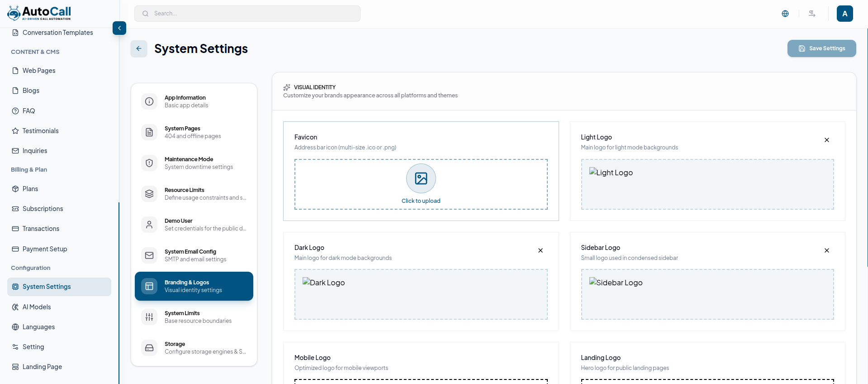Click the Storage drive icon
Screen dimensions: 868x384
[149, 348]
